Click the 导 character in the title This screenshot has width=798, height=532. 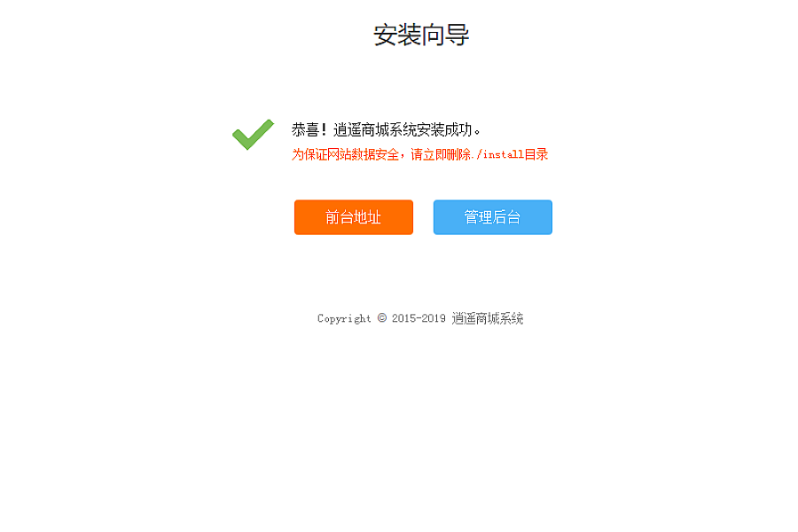(458, 35)
